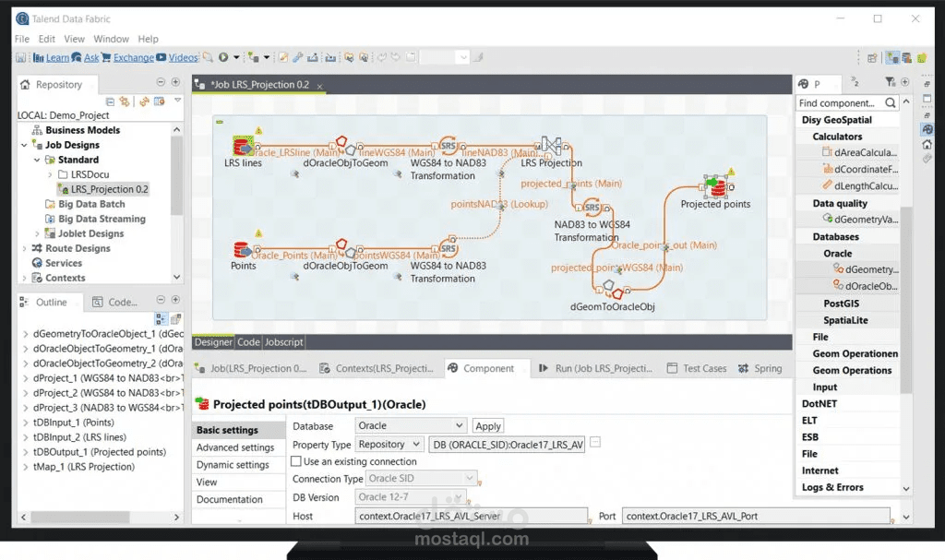The image size is (945, 560).
Task: Click the Save icon in the toolbar
Action: click(20, 57)
